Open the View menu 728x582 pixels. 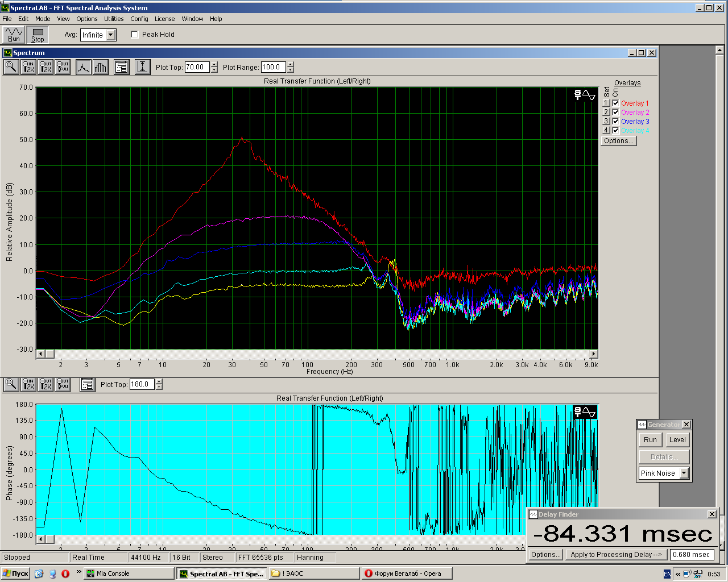(x=63, y=19)
